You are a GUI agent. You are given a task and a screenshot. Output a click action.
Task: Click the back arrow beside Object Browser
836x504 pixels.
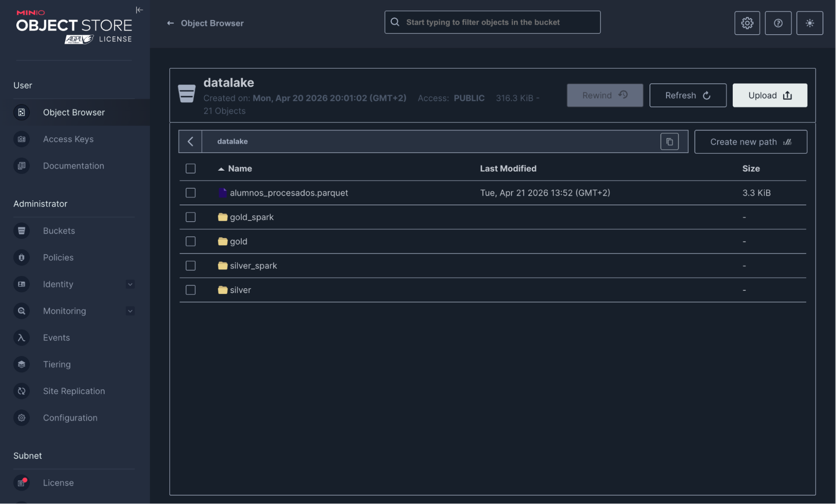pyautogui.click(x=170, y=23)
